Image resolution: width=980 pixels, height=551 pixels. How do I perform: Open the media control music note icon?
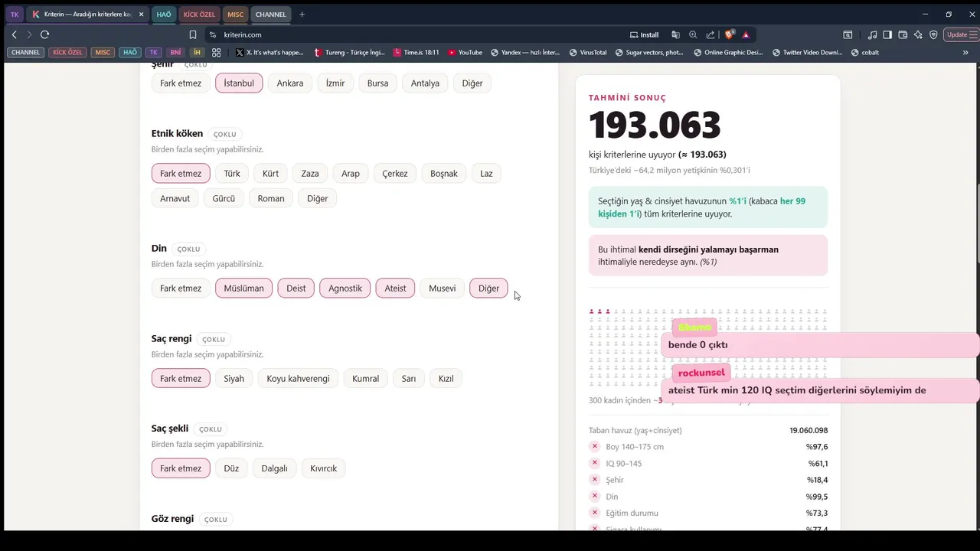tap(872, 34)
